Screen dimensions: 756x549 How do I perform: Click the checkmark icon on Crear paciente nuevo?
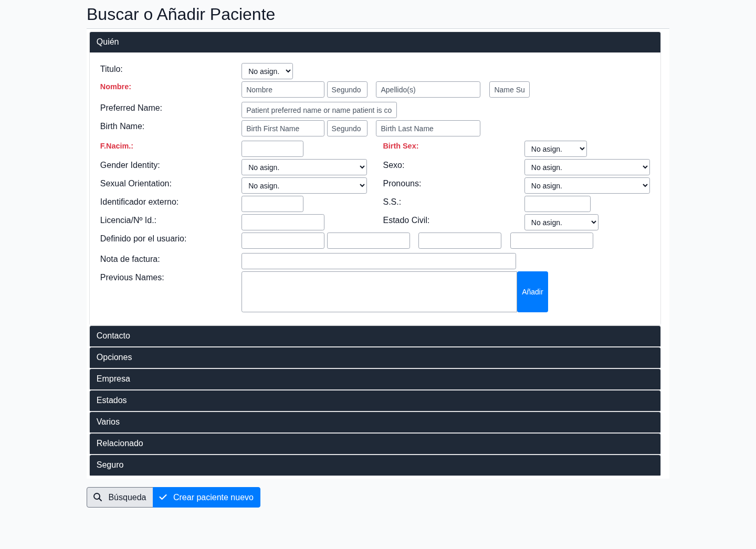coord(163,497)
